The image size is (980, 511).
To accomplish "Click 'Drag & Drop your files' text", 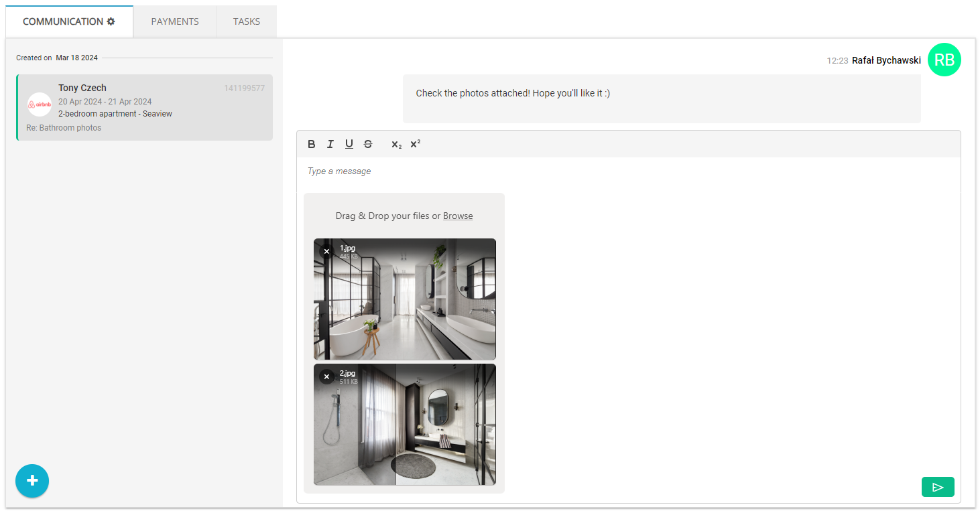I will 382,216.
